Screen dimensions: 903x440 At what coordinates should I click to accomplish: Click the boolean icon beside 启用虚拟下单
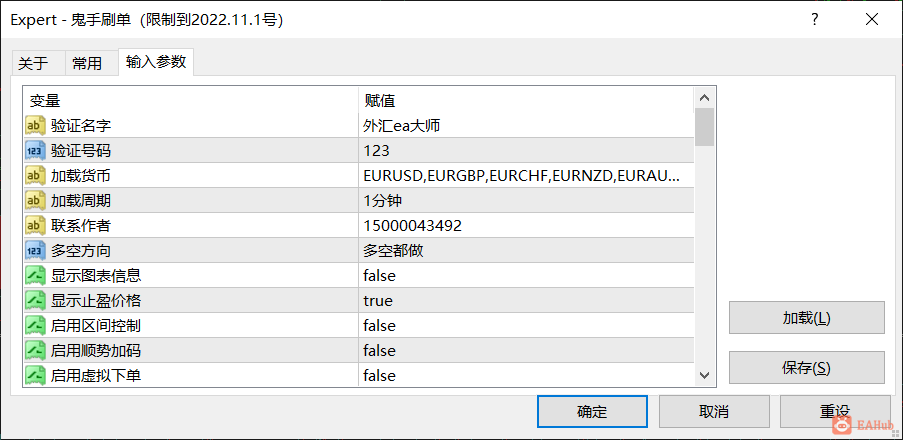pyautogui.click(x=35, y=376)
